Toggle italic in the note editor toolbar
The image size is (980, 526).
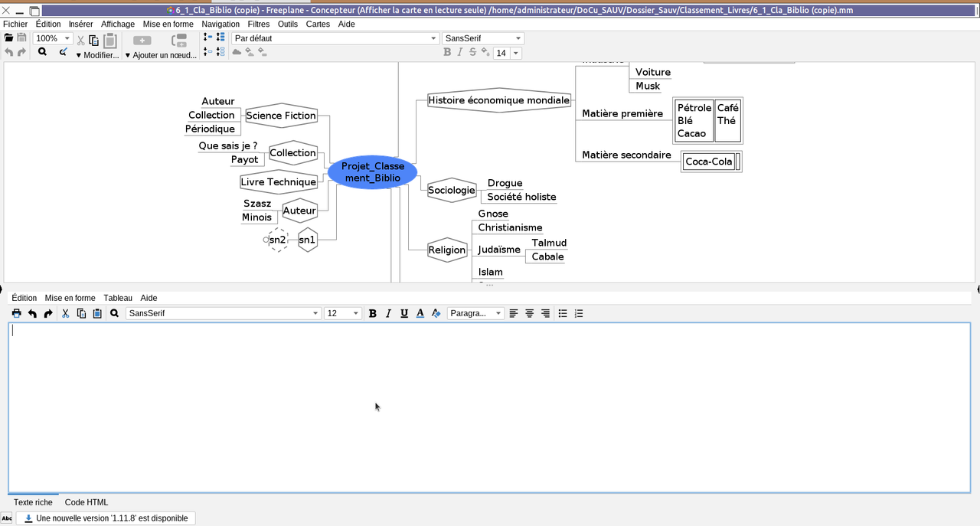tap(388, 313)
